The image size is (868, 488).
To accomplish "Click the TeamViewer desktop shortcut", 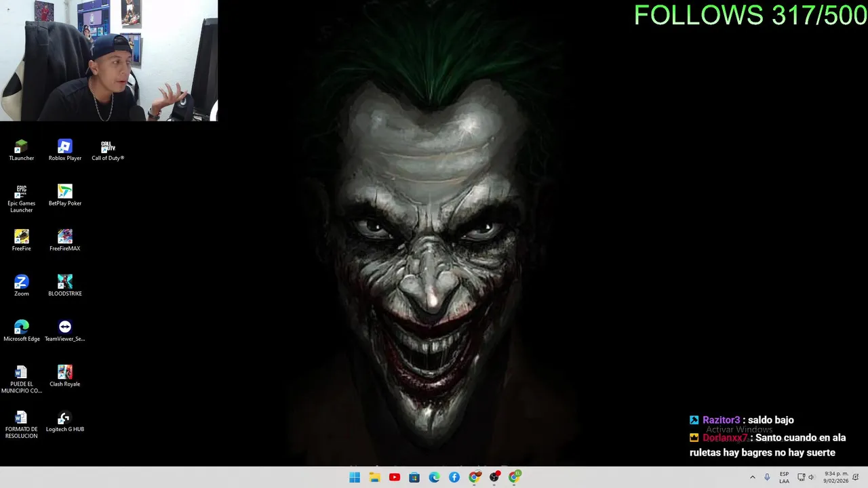I will [64, 331].
